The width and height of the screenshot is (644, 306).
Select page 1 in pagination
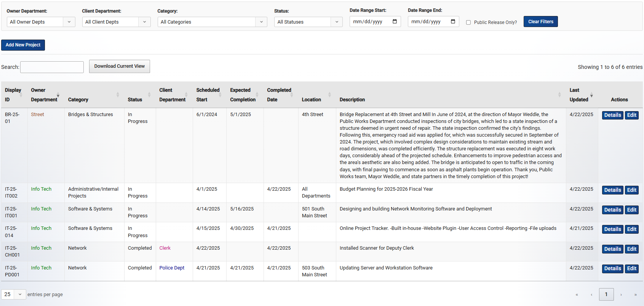click(x=606, y=295)
